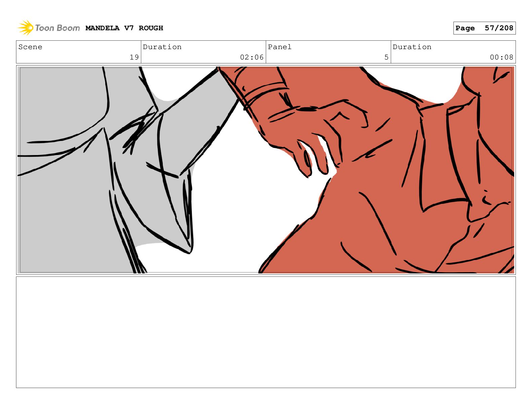
Task: Click the panel number 5
Action: pos(386,57)
